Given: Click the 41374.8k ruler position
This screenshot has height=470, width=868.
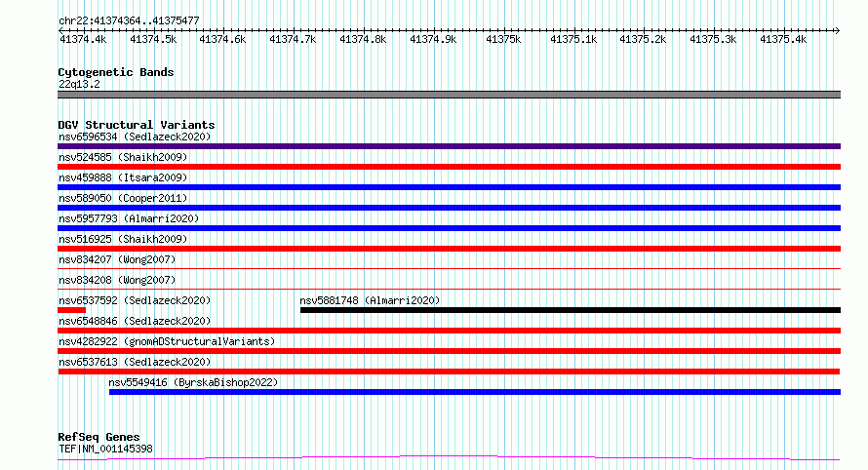Looking at the screenshot, I should 363,39.
